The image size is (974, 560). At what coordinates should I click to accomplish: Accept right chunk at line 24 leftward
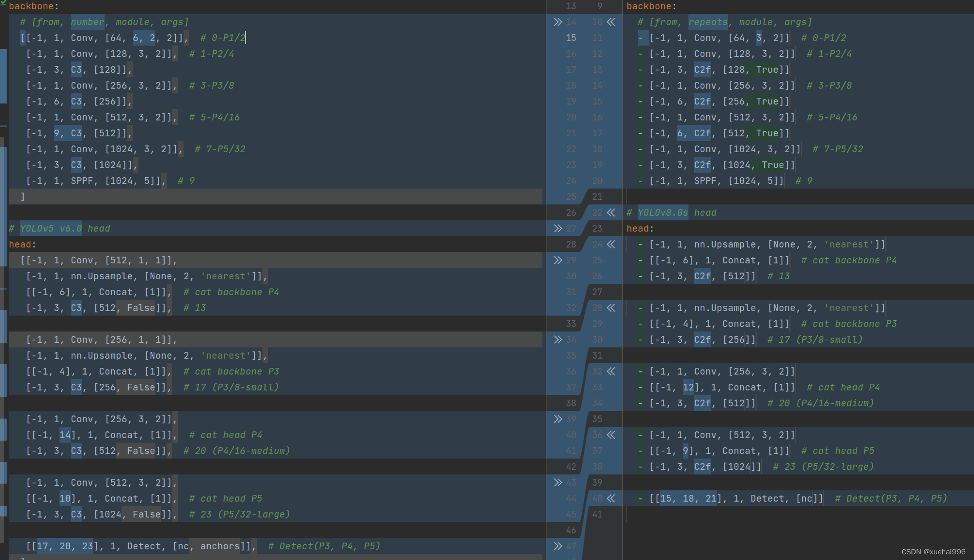point(611,244)
